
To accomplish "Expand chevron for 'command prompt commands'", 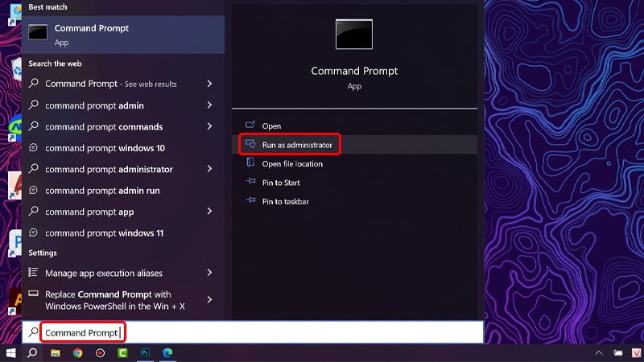I will 209,126.
